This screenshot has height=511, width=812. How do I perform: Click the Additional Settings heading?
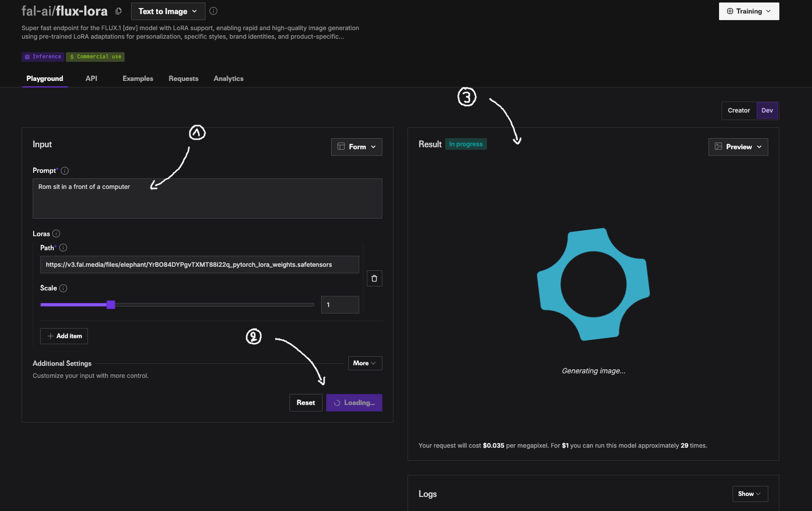62,363
